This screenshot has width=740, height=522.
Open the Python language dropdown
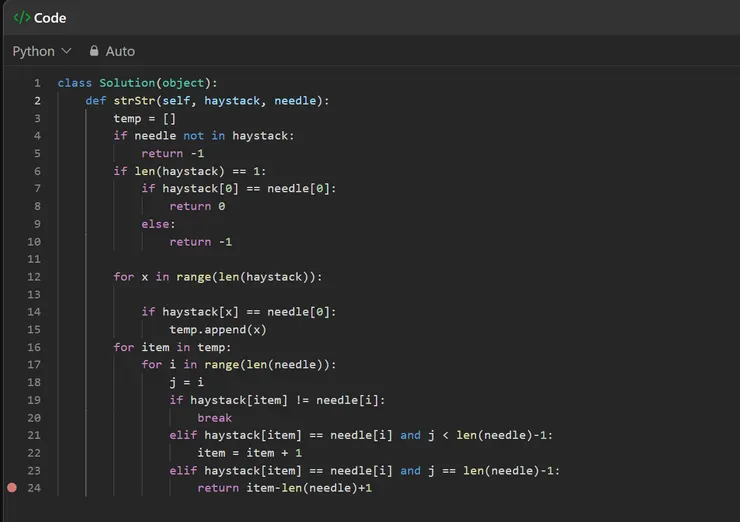(x=42, y=51)
